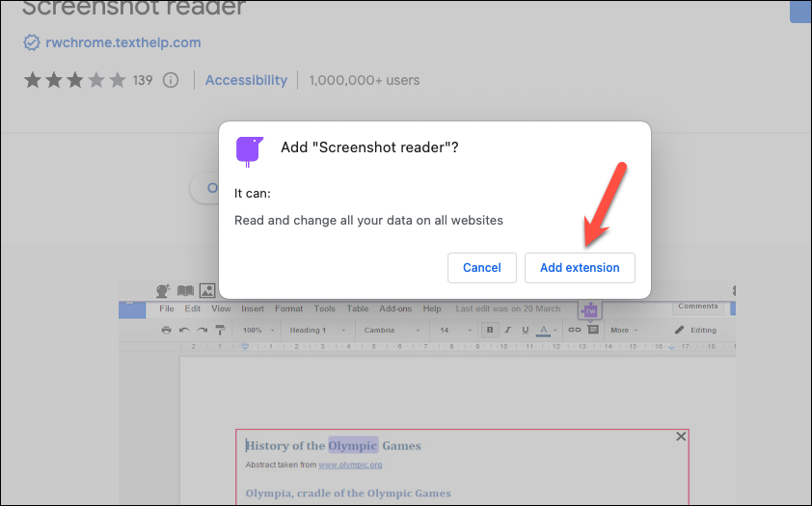Open the Insert menu in Docs preview
The image size is (812, 506).
(253, 308)
